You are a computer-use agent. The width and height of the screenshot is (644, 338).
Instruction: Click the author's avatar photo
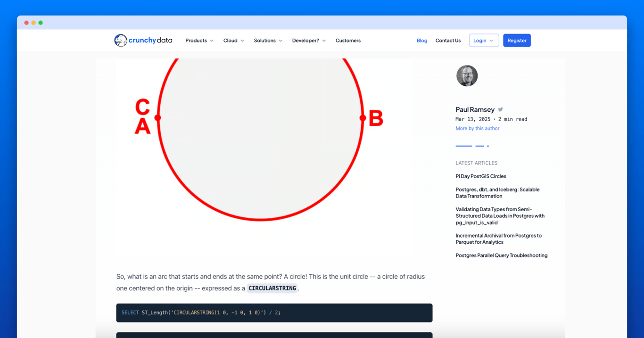click(x=467, y=75)
